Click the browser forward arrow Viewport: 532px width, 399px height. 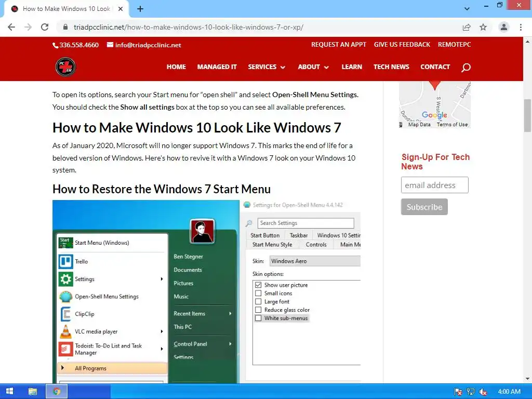[28, 27]
